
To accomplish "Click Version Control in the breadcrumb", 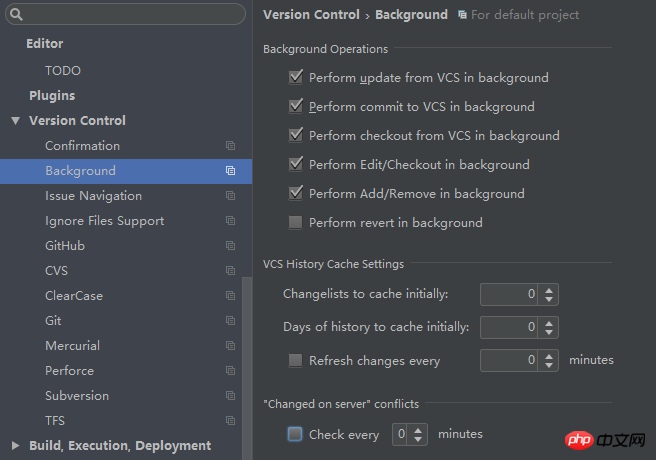I will [311, 15].
